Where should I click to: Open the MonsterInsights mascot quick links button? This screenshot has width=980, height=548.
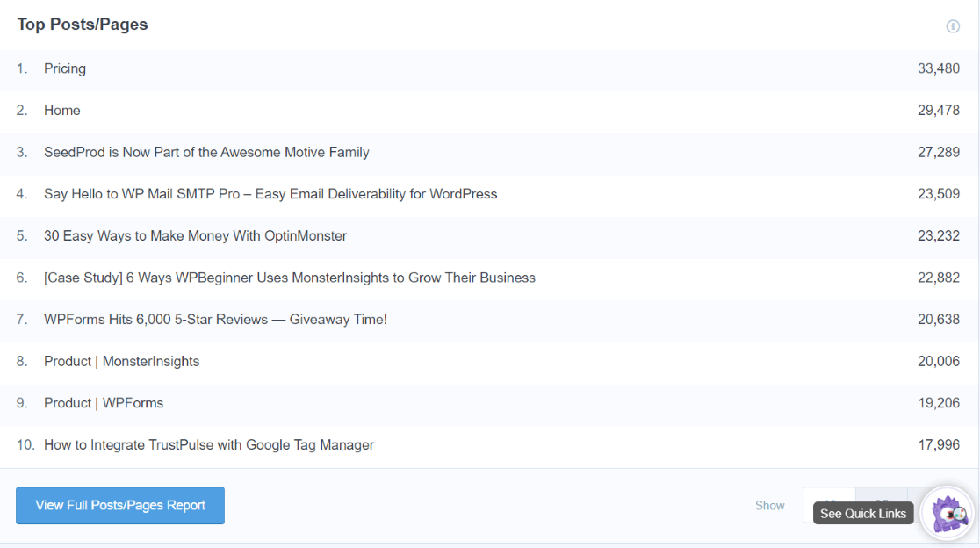pos(948,513)
